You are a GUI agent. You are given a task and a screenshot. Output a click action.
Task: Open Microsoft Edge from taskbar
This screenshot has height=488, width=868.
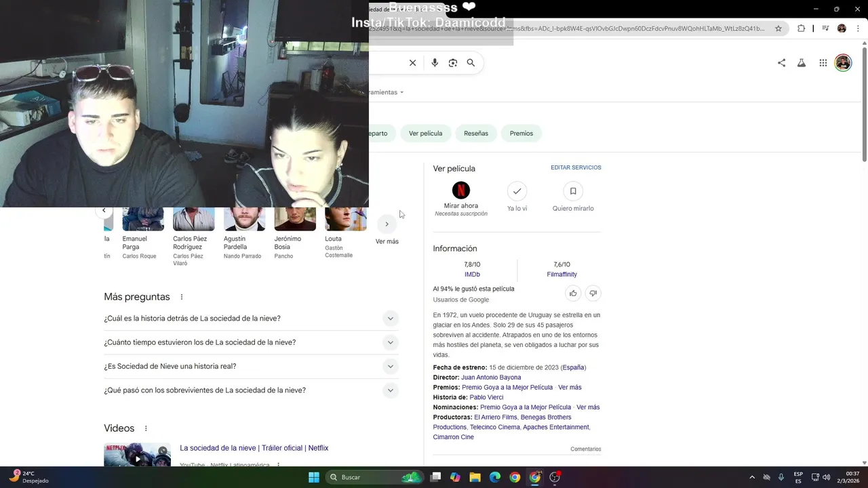tap(495, 477)
